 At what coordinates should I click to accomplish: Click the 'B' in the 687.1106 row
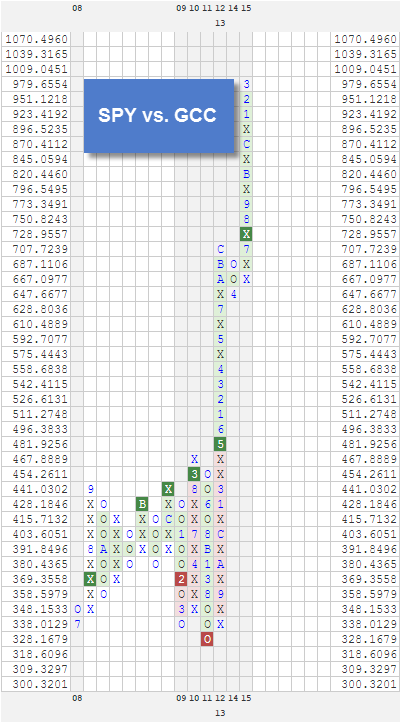[220, 265]
